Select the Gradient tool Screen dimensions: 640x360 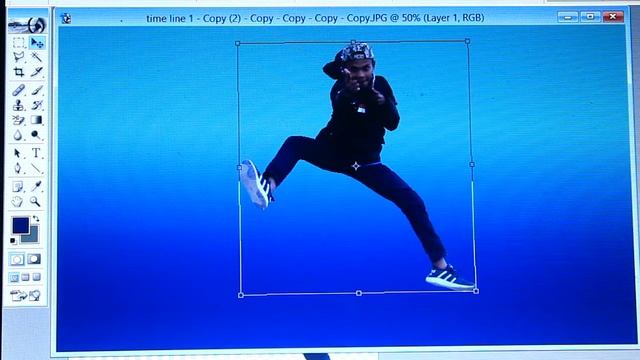(37, 120)
